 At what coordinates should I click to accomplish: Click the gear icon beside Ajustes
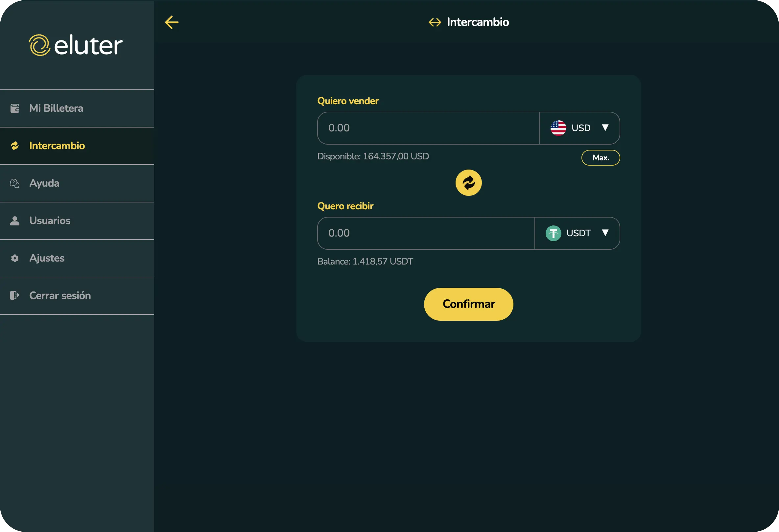[15, 258]
